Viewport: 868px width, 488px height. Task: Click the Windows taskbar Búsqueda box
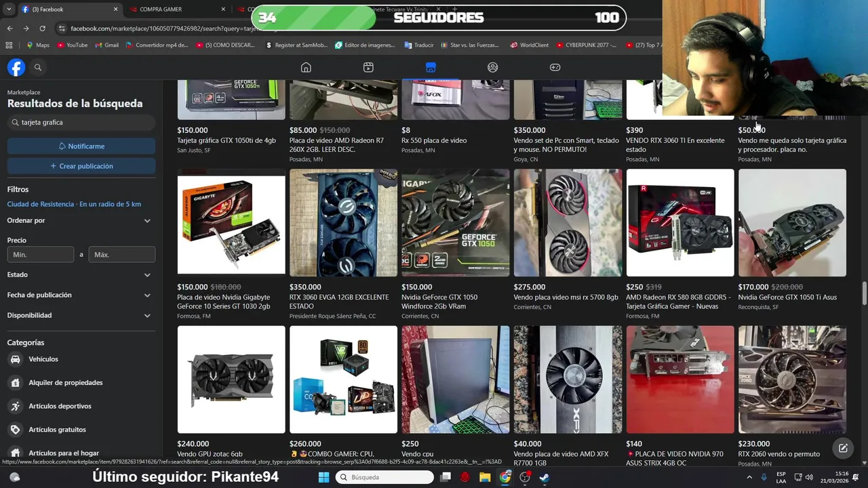pos(384,477)
